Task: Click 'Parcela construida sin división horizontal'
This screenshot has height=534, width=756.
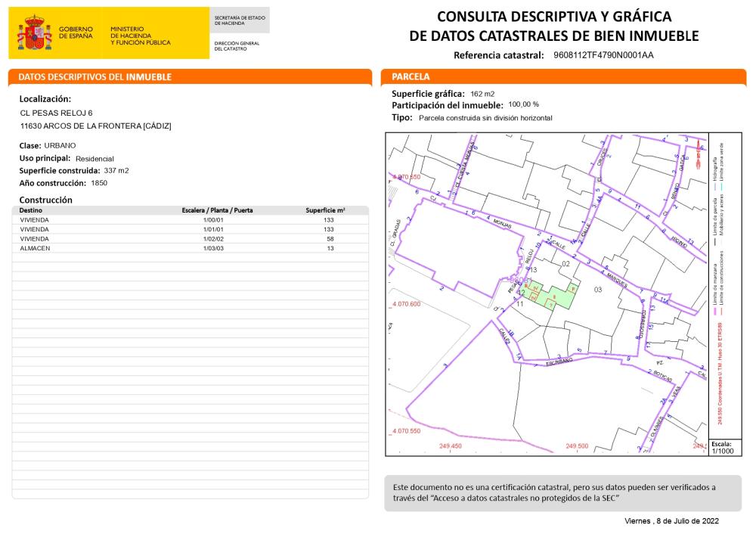Action: click(485, 118)
